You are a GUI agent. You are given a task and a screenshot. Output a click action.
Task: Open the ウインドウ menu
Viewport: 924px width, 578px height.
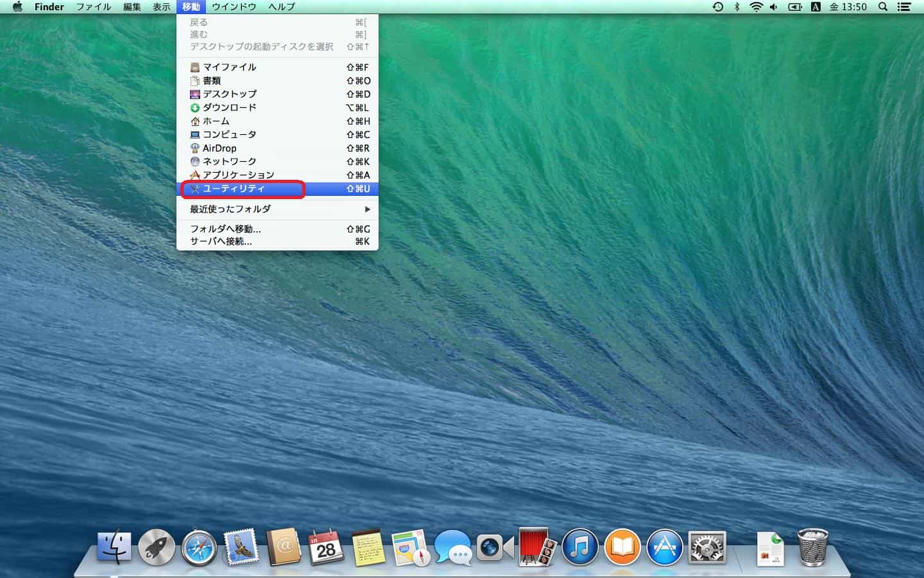pyautogui.click(x=234, y=7)
